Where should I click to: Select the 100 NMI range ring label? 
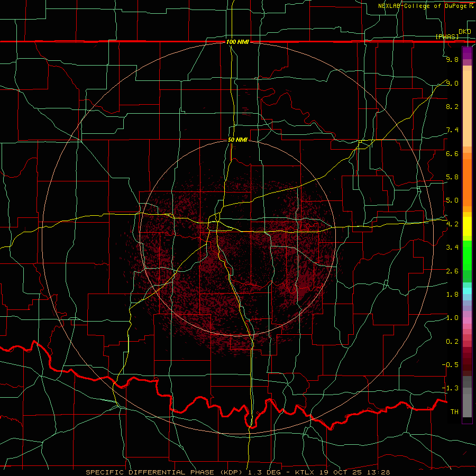click(x=237, y=42)
